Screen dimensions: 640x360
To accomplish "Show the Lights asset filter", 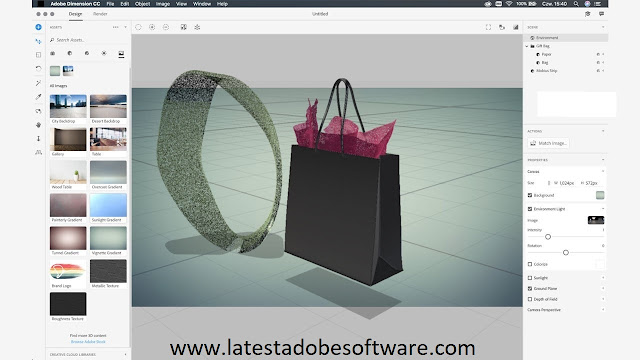I will [104, 53].
